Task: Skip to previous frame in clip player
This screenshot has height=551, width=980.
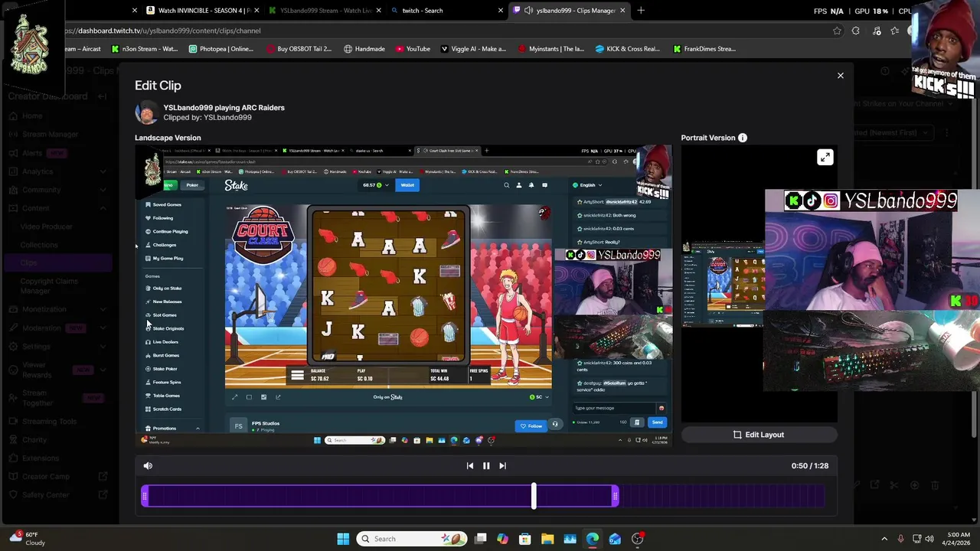Action: [470, 465]
